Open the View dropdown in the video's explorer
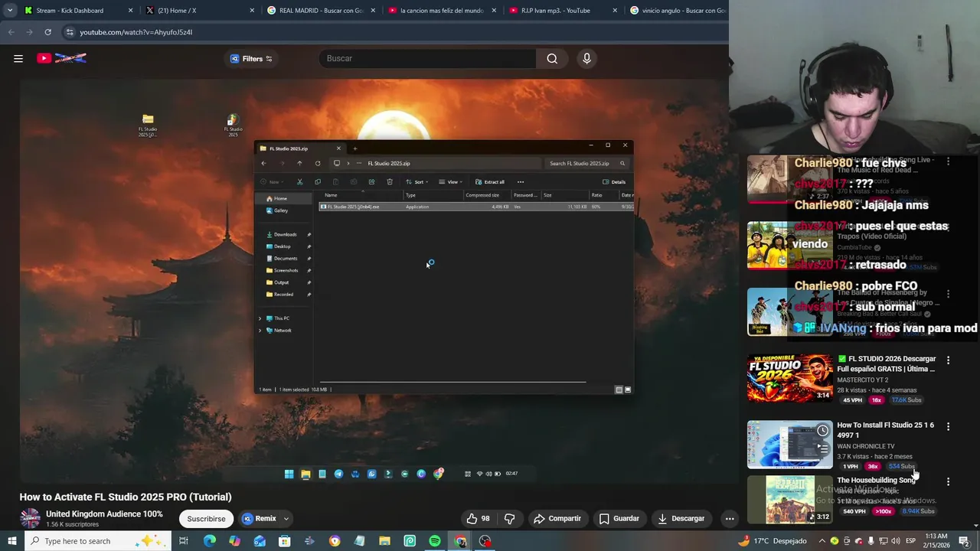Screen dimensions: 980x551 [450, 182]
